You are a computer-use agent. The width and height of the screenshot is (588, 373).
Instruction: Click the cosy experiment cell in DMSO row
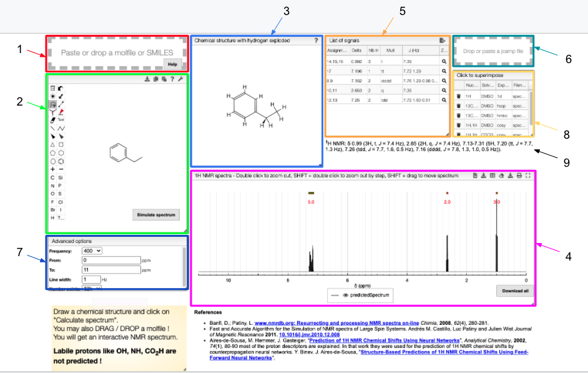pos(502,126)
